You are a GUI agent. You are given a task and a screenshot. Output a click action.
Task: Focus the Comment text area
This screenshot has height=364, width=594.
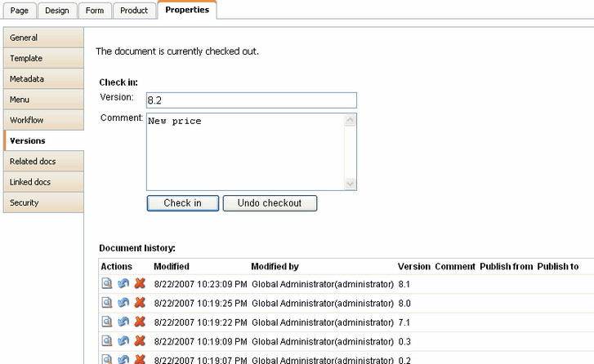click(245, 152)
